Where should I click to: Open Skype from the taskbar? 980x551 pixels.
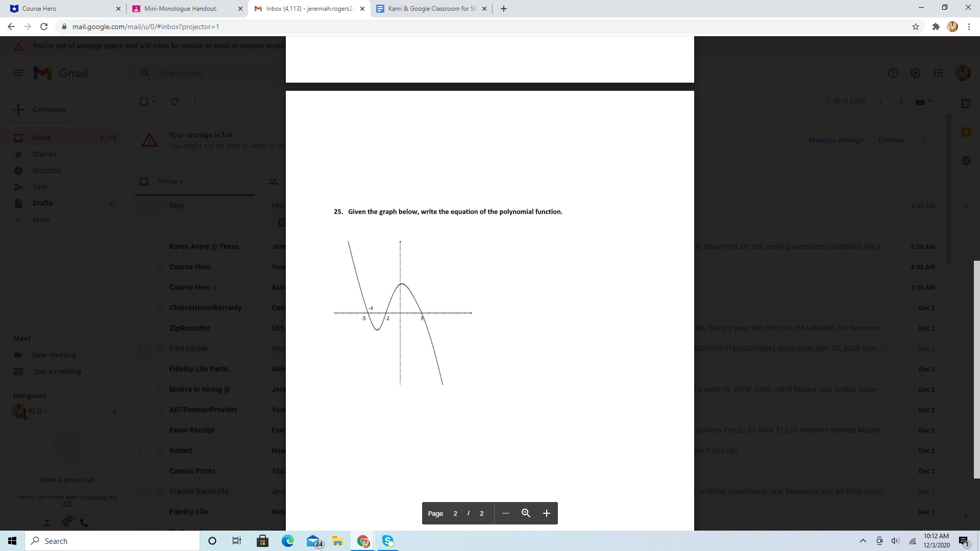[x=388, y=541]
